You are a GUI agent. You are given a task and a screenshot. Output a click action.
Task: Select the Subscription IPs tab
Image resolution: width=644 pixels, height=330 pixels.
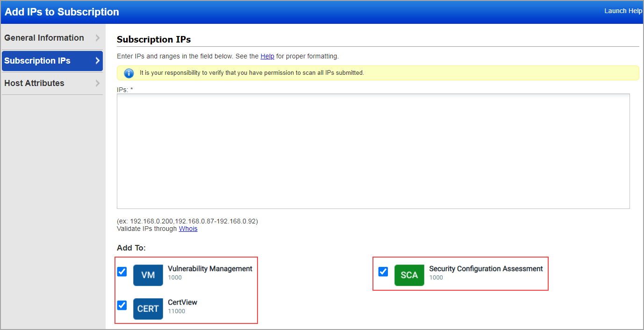[52, 61]
